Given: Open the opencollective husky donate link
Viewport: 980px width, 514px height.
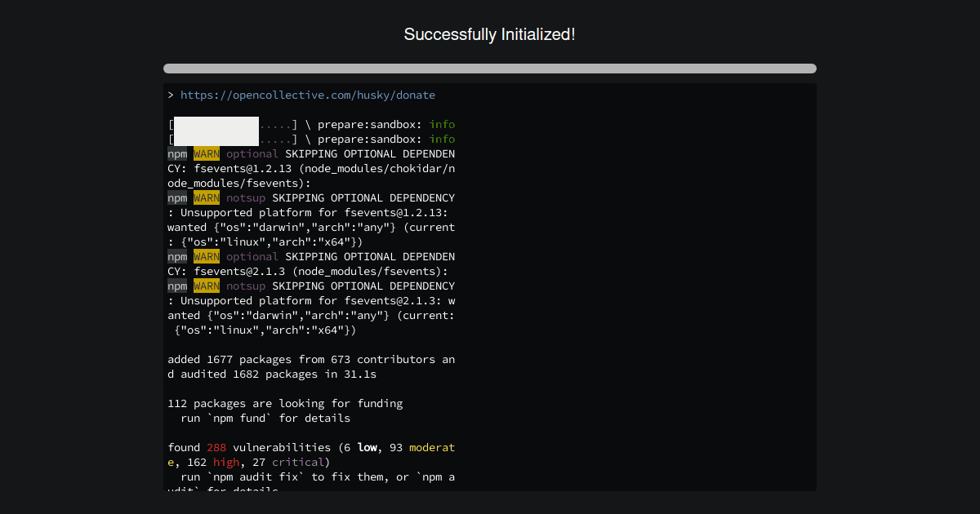Looking at the screenshot, I should tap(308, 95).
